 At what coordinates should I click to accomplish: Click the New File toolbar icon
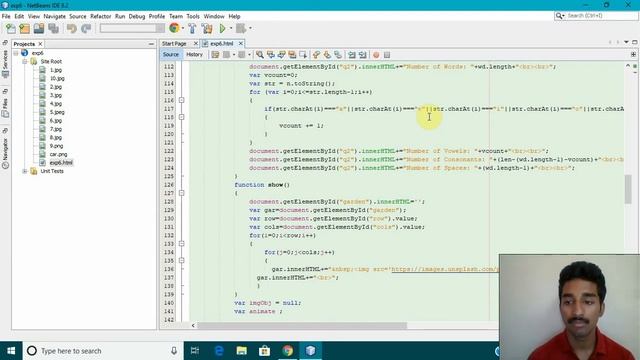point(11,29)
